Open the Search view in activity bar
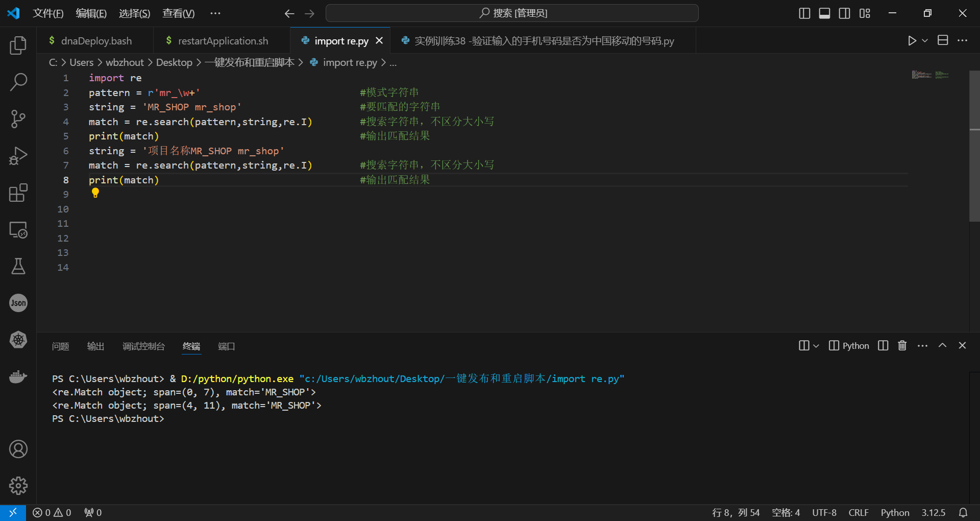This screenshot has width=980, height=521. point(18,82)
